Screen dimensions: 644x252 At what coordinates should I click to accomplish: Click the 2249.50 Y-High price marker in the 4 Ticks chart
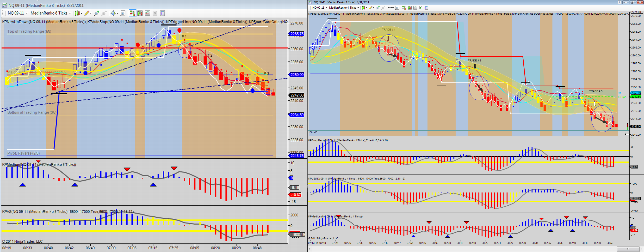(x=635, y=97)
